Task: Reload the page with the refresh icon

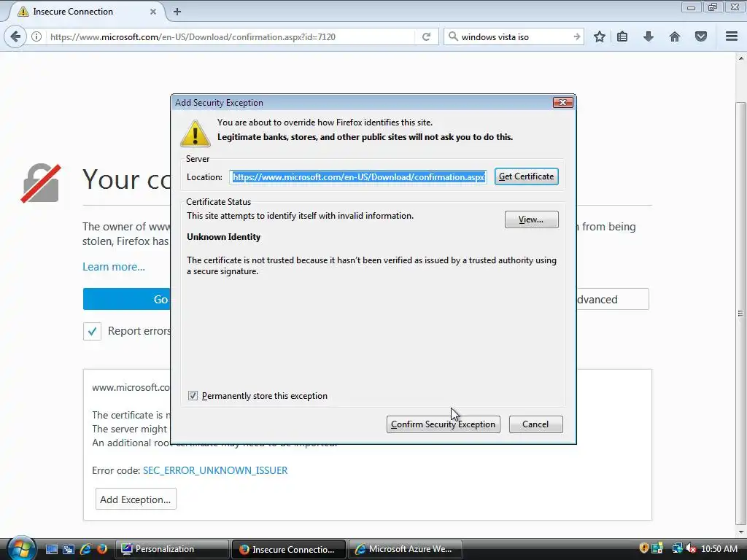Action: [x=426, y=36]
